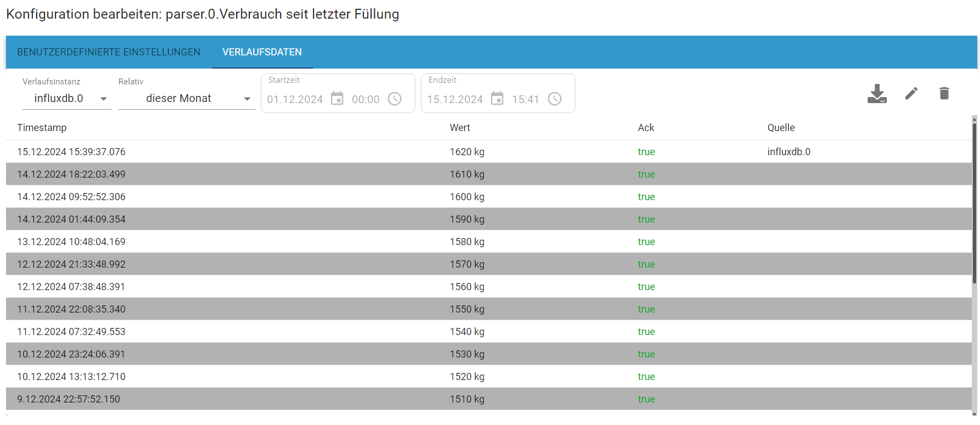Select row 15.12.2024 15:39:37.076
The image size is (980, 425).
tap(489, 152)
